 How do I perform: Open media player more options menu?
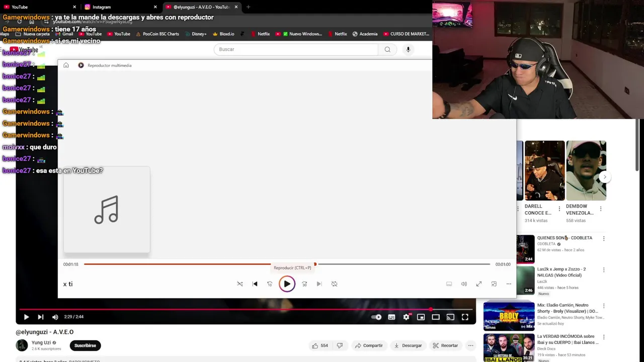pos(509,284)
